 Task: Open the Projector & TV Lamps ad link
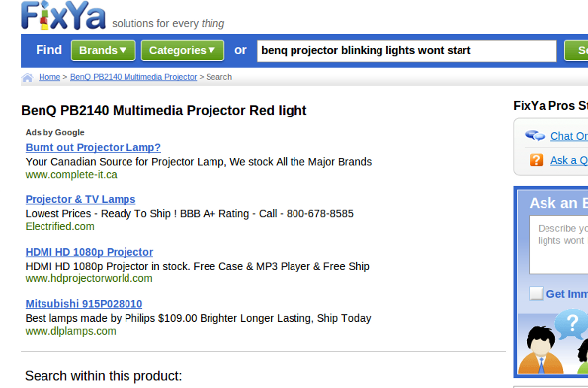[x=81, y=200]
